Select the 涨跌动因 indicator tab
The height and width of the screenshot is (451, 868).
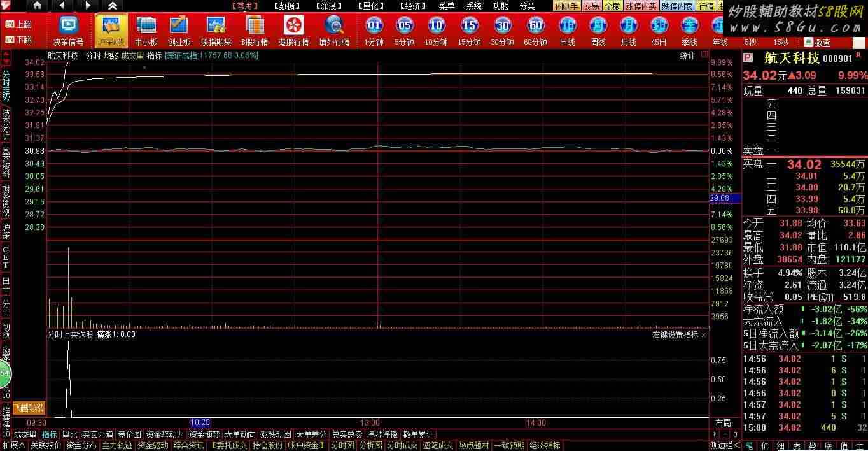(x=276, y=434)
